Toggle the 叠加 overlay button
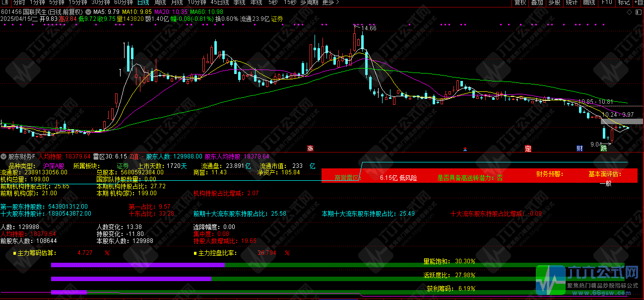The height and width of the screenshot is (300, 644). [x=537, y=2]
